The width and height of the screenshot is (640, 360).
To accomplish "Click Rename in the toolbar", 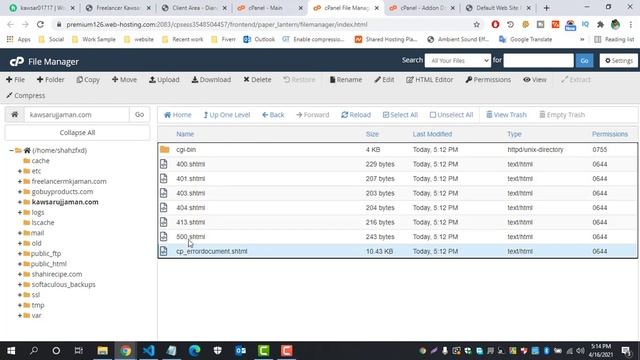I will [346, 80].
